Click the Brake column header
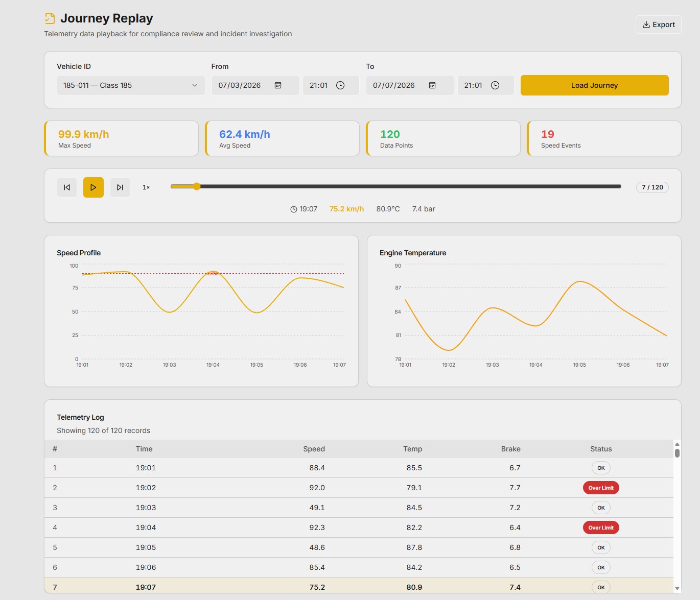The image size is (700, 600). tap(510, 449)
